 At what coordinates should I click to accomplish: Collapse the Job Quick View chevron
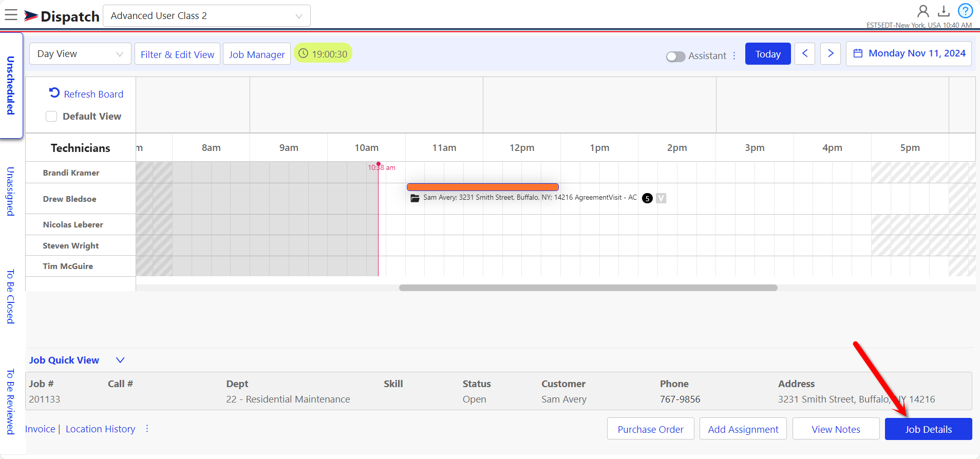pos(120,360)
